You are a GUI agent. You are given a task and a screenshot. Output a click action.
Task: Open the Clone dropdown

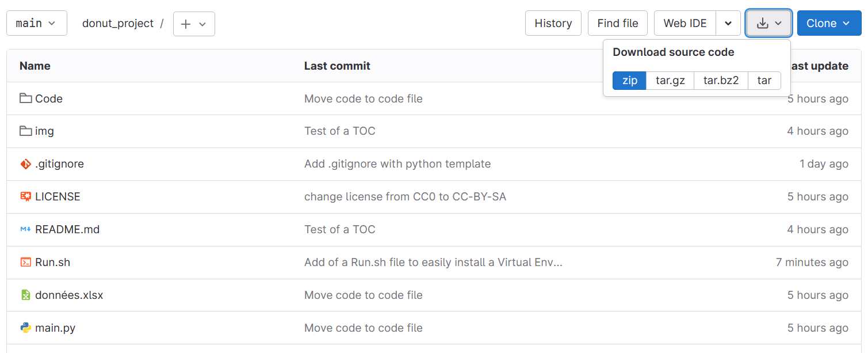829,23
